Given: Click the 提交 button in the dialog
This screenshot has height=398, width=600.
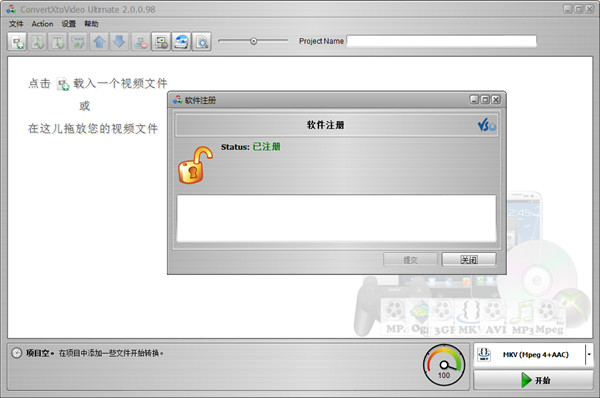Looking at the screenshot, I should 410,259.
